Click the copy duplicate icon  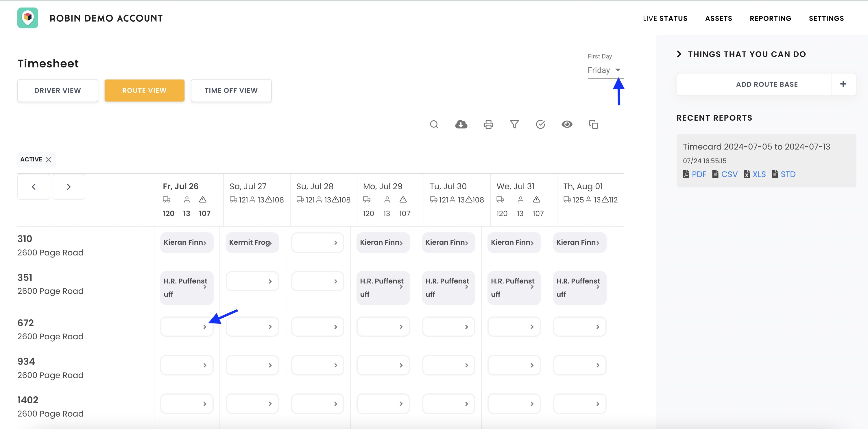(593, 124)
